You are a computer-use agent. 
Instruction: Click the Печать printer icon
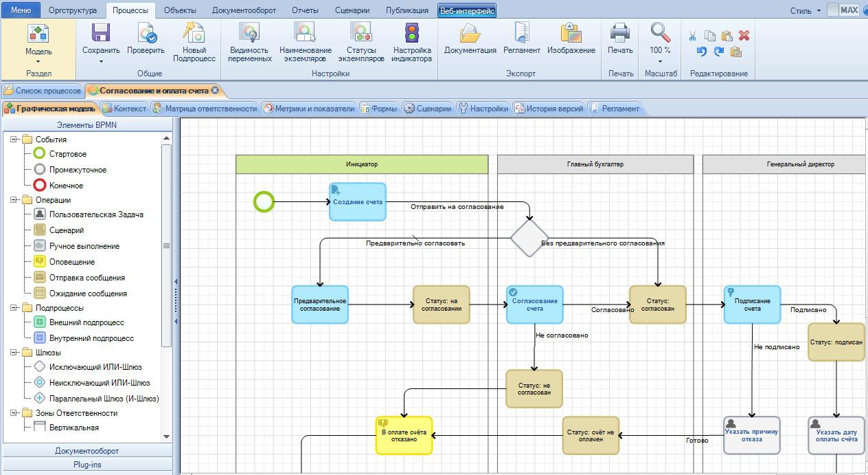tap(620, 34)
